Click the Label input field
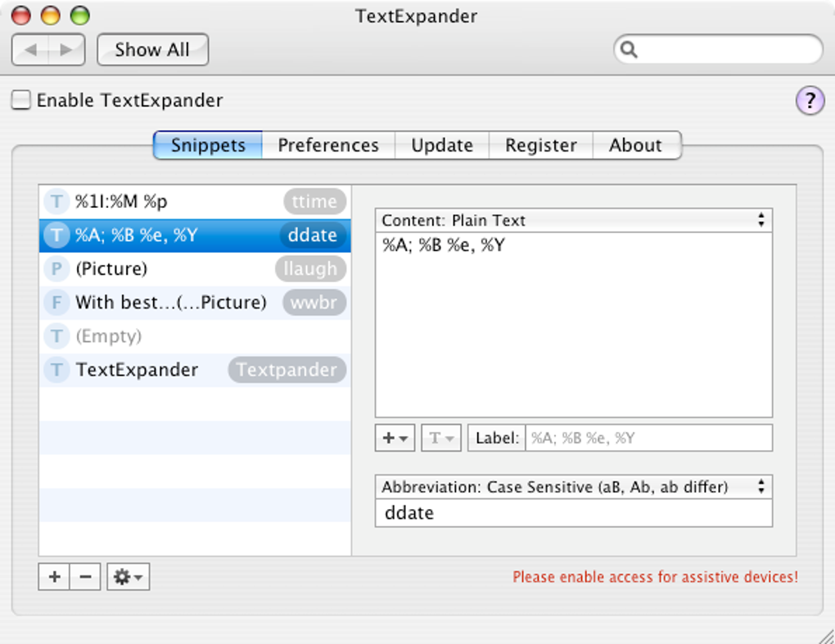835x644 pixels. [647, 438]
